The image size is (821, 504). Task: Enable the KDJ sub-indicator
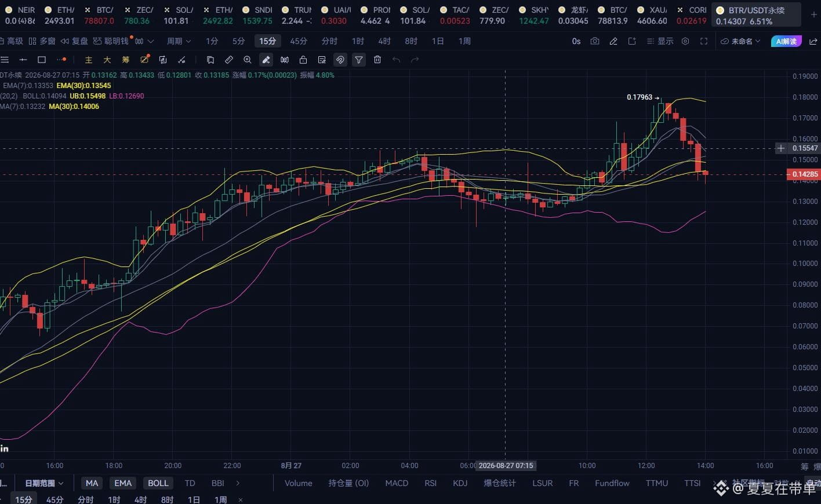tap(460, 483)
